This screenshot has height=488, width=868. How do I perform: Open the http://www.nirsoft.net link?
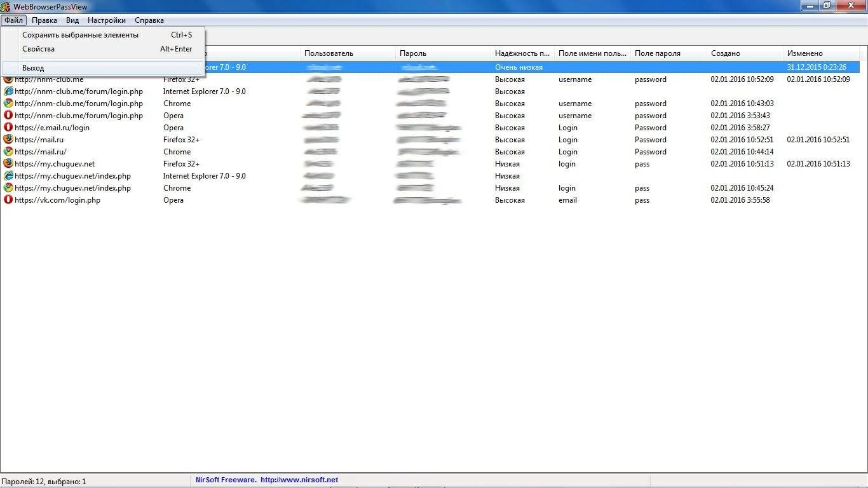click(x=299, y=480)
